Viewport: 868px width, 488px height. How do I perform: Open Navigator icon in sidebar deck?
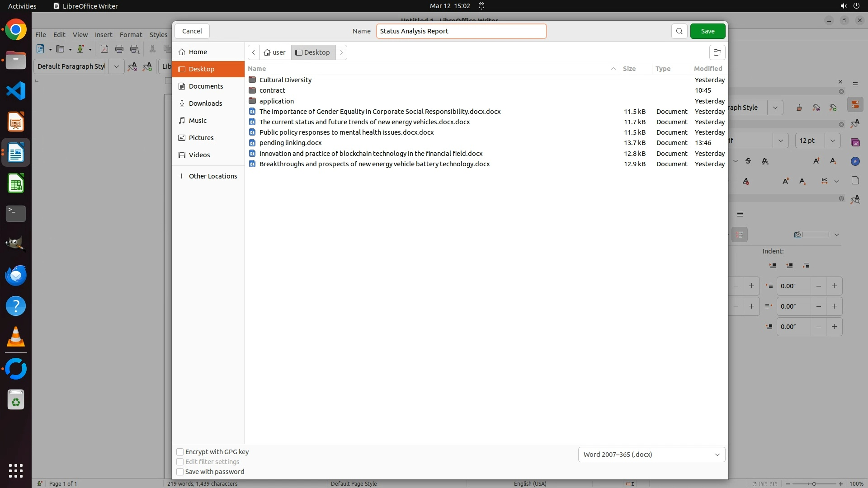click(x=855, y=161)
